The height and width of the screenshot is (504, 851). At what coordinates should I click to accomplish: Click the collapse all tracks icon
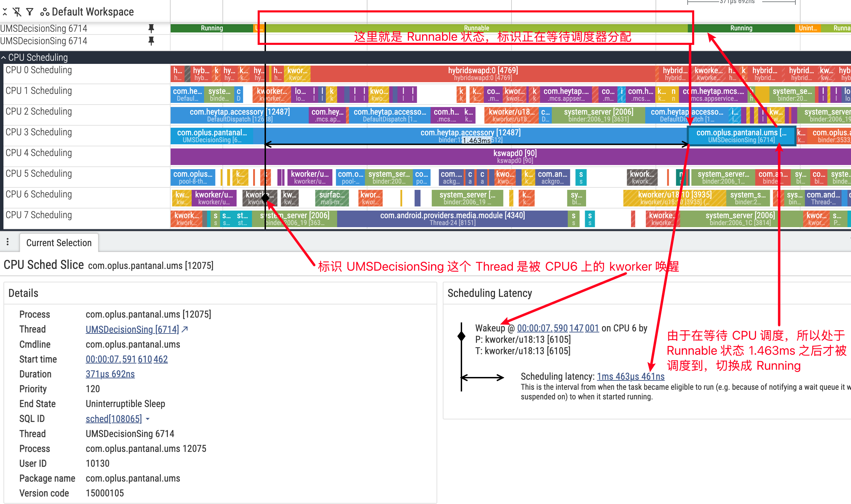(x=5, y=12)
